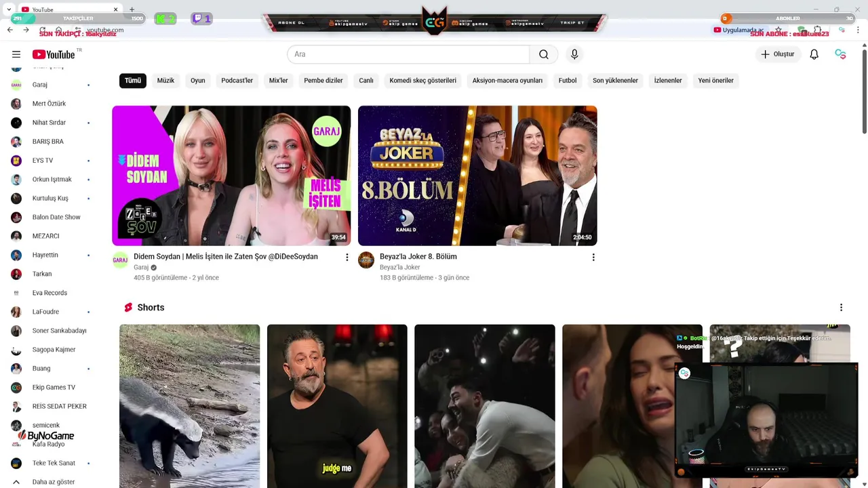868x488 pixels.
Task: Click LaFoudre channel avatar
Action: point(16,312)
